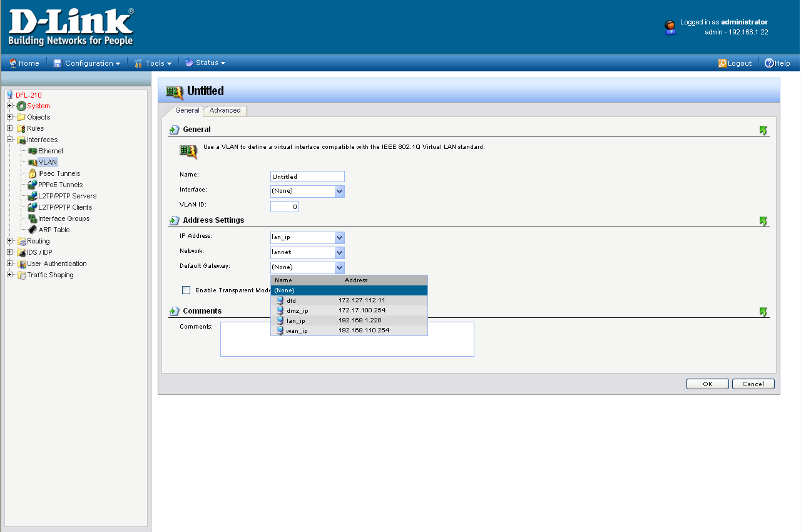Open the Configuration menu
This screenshot has height=532, width=801.
click(x=88, y=63)
